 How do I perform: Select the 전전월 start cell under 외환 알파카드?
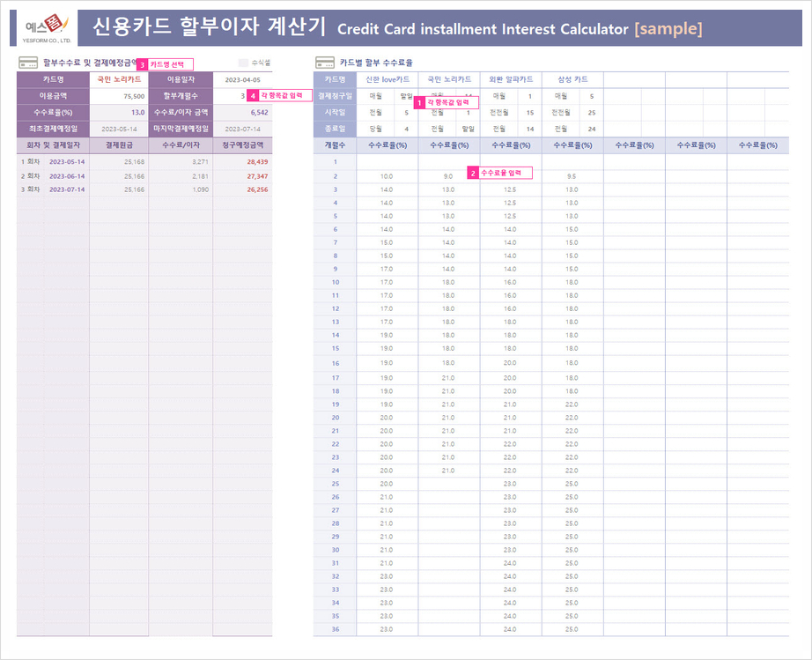coord(499,113)
